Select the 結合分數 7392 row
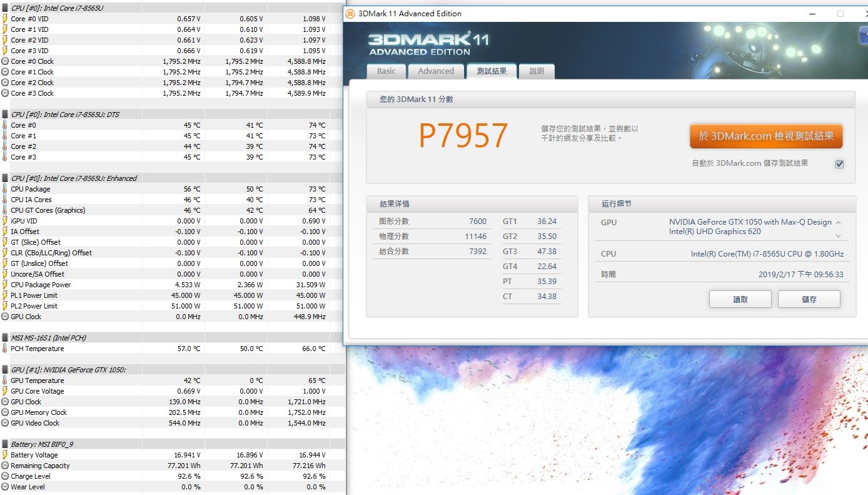Viewport: 868px width, 495px height. [x=432, y=252]
